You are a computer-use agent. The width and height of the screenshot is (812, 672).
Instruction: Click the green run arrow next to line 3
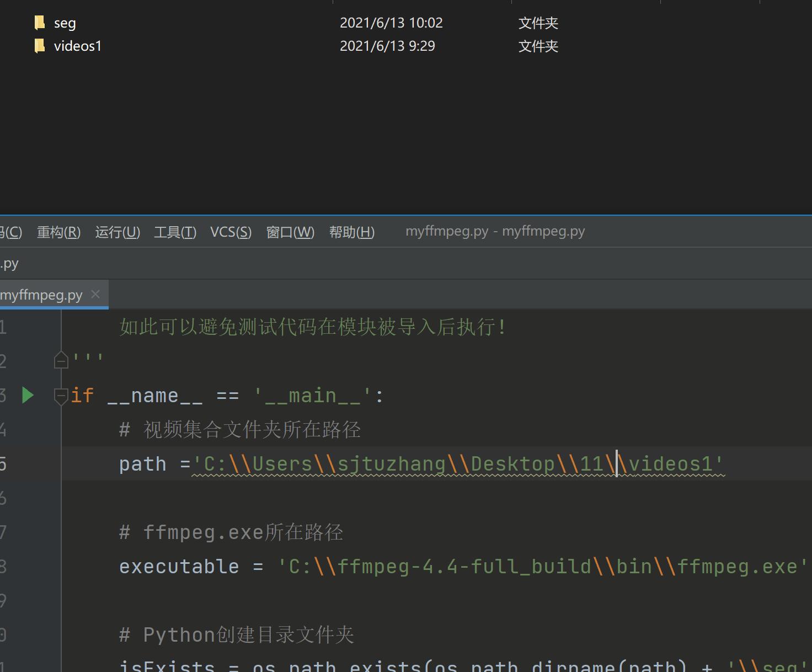pos(28,395)
